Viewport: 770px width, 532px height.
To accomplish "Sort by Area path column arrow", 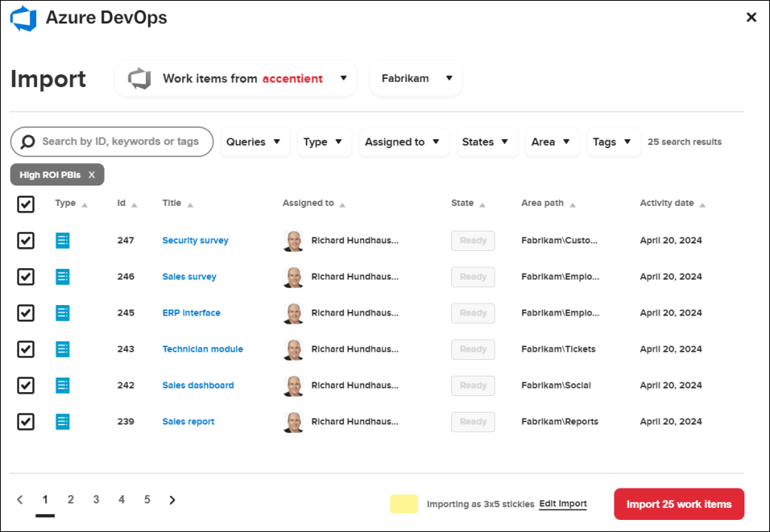I will point(572,205).
